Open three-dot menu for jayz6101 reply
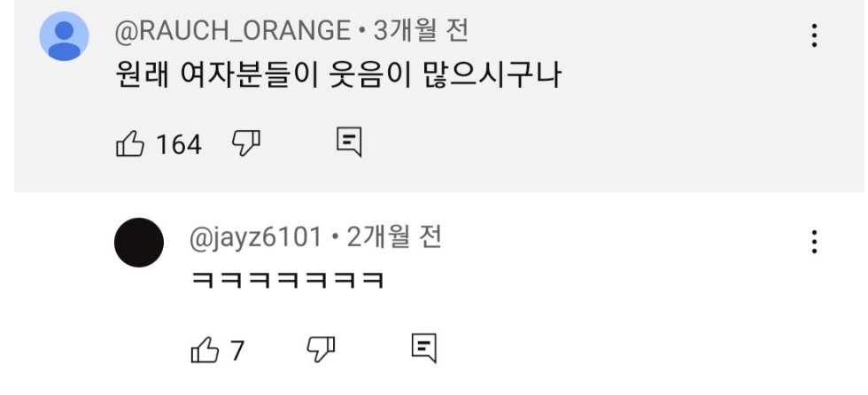Screen dimensions: 868x395 [x=814, y=242]
